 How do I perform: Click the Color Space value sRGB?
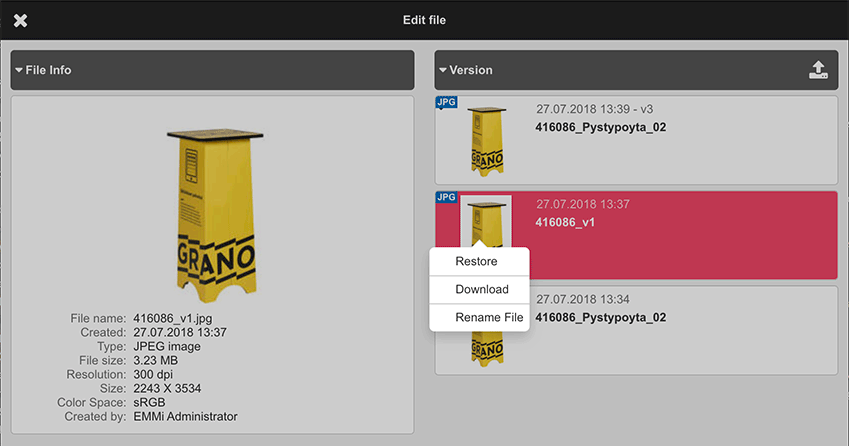[x=149, y=403]
